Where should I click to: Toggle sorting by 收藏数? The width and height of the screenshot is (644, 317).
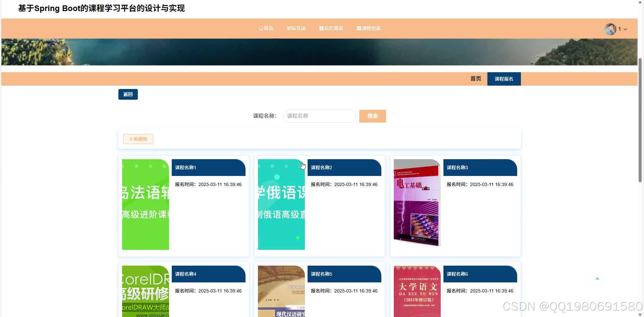(x=138, y=139)
